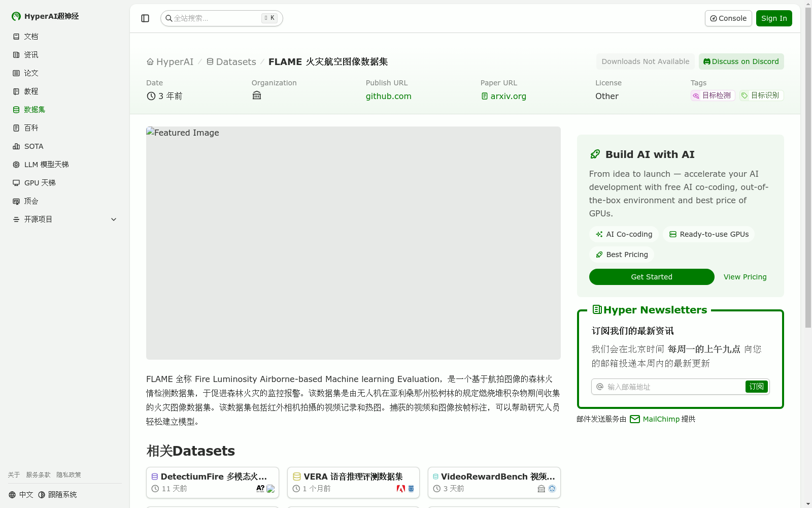
Task: Focus the 全站搜索 search field
Action: (x=222, y=18)
